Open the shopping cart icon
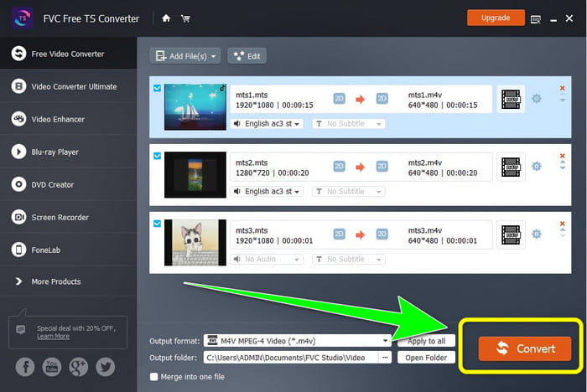Viewport: 587px width, 392px height. point(185,18)
